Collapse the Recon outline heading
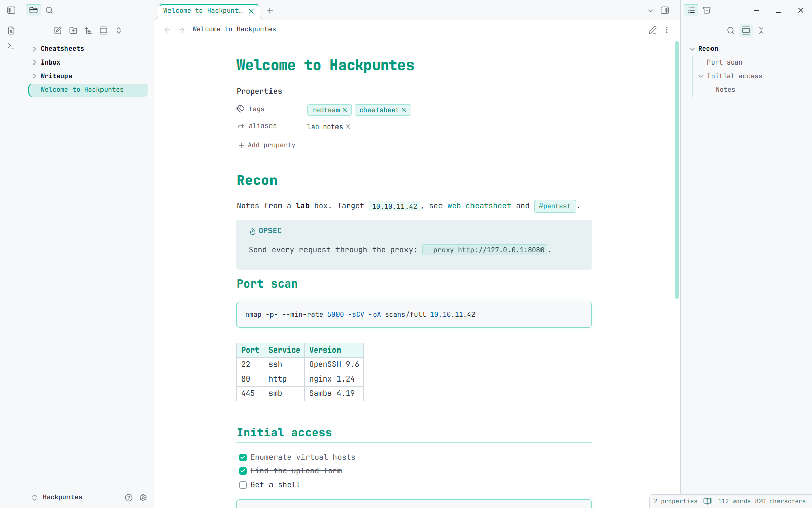Image resolution: width=812 pixels, height=508 pixels. click(692, 49)
